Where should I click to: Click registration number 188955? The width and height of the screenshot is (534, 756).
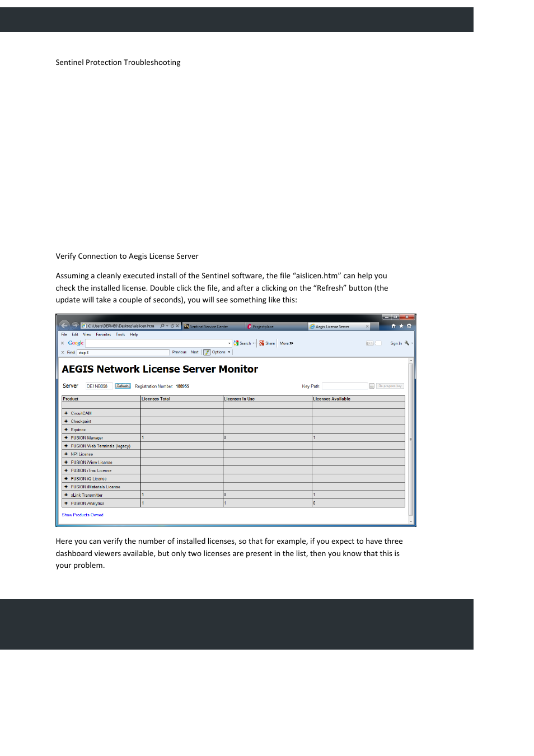(x=182, y=386)
